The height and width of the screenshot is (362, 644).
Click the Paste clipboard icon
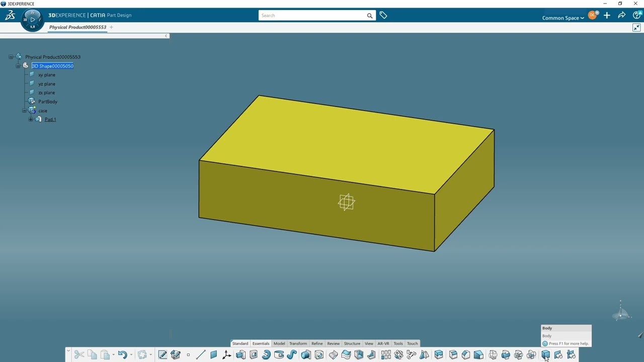coord(105,355)
